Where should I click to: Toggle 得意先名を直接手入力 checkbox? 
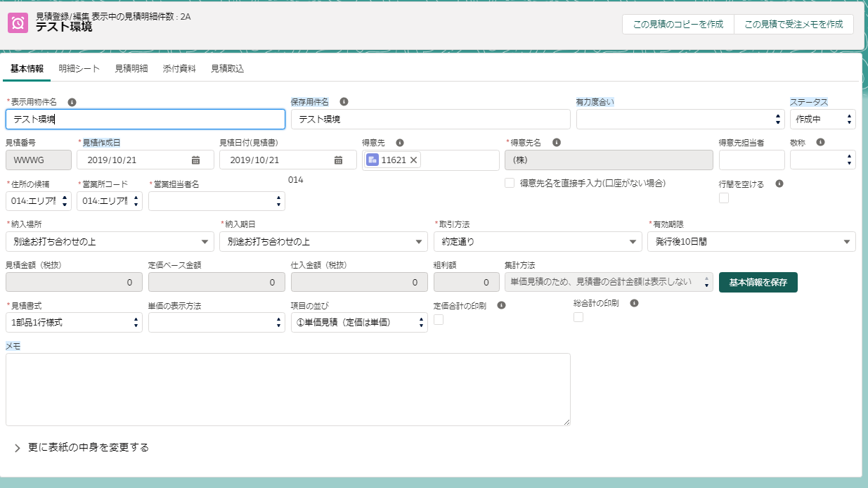pyautogui.click(x=510, y=183)
